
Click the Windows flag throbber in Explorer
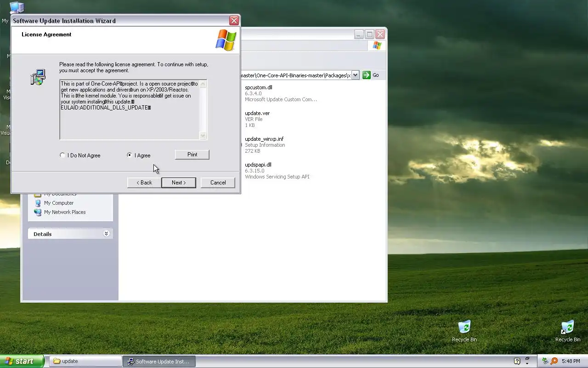point(377,46)
